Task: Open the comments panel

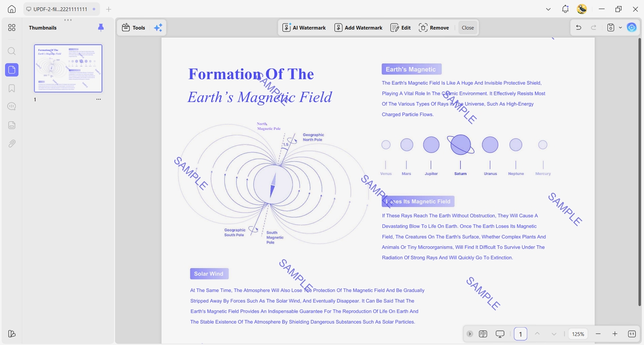Action: coord(12,107)
